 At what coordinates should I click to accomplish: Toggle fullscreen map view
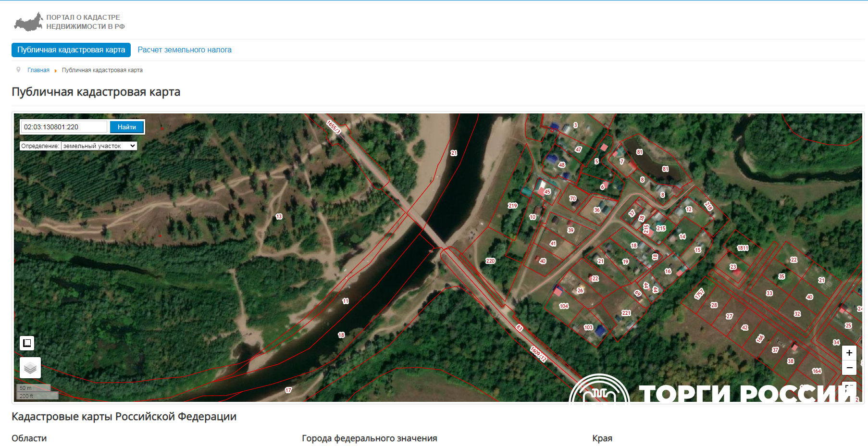[x=849, y=387]
